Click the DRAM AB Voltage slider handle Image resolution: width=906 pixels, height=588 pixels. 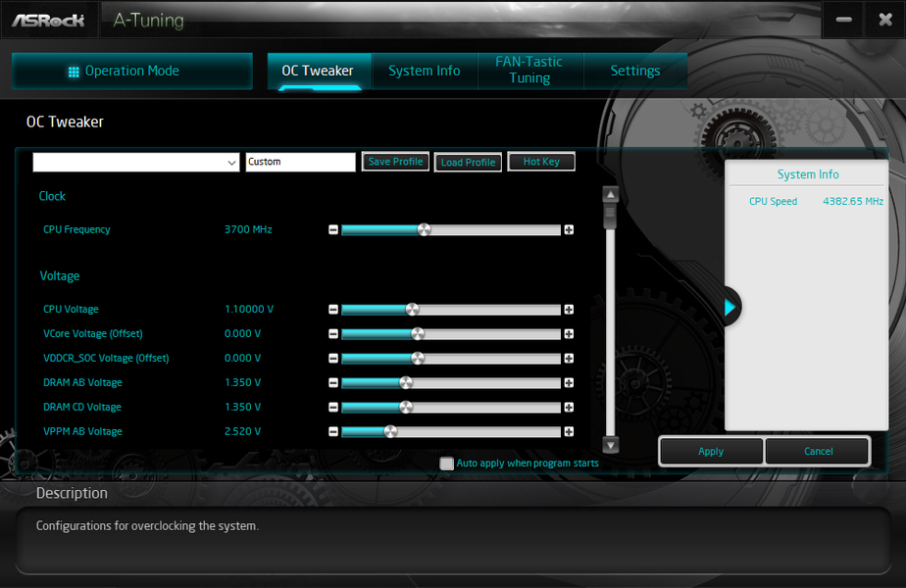point(406,383)
